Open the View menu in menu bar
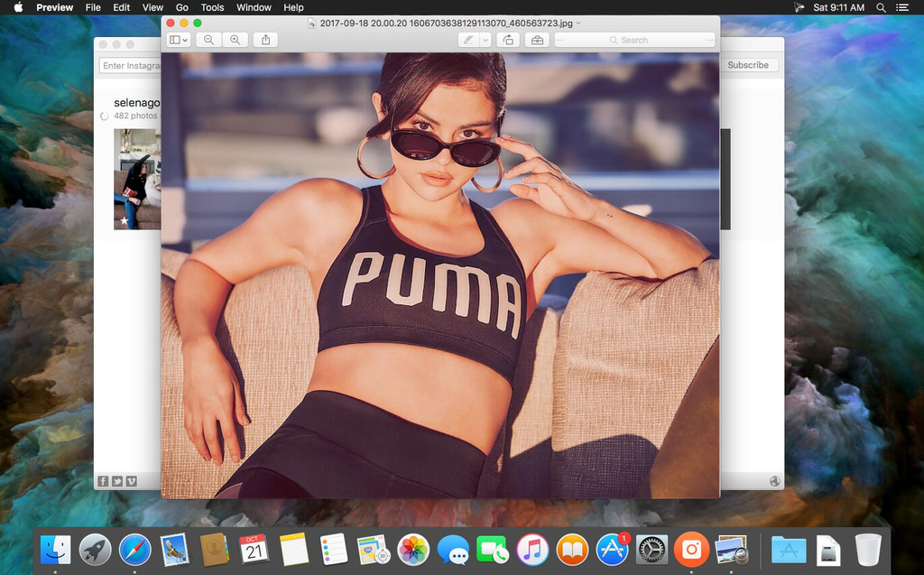The image size is (924, 575). [152, 7]
